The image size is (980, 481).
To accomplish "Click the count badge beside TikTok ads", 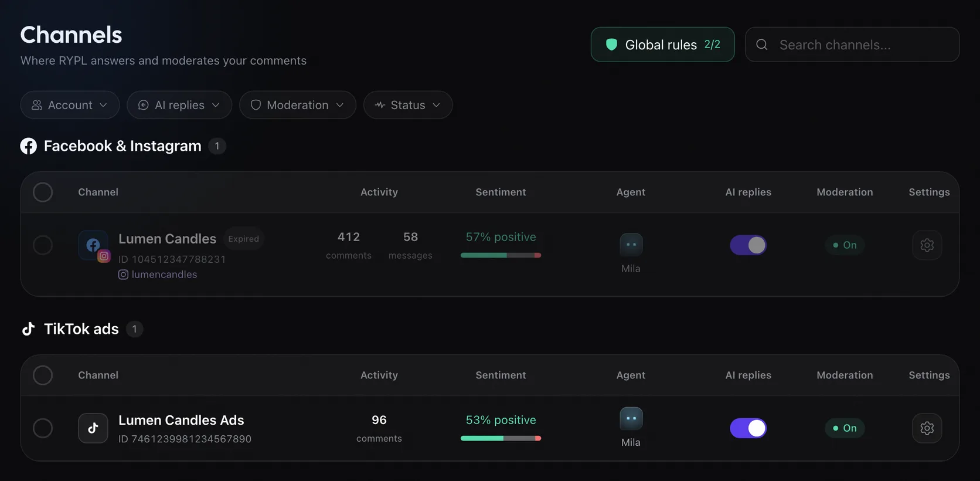I will 135,329.
